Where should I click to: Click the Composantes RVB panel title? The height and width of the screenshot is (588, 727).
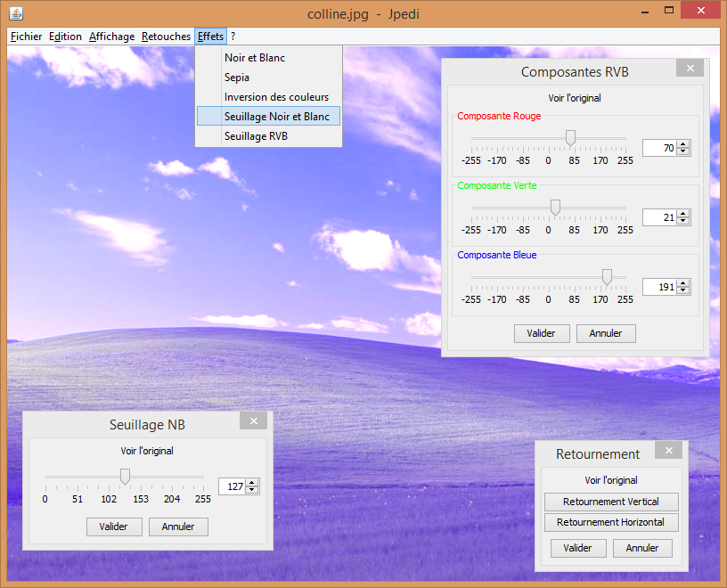tap(575, 72)
